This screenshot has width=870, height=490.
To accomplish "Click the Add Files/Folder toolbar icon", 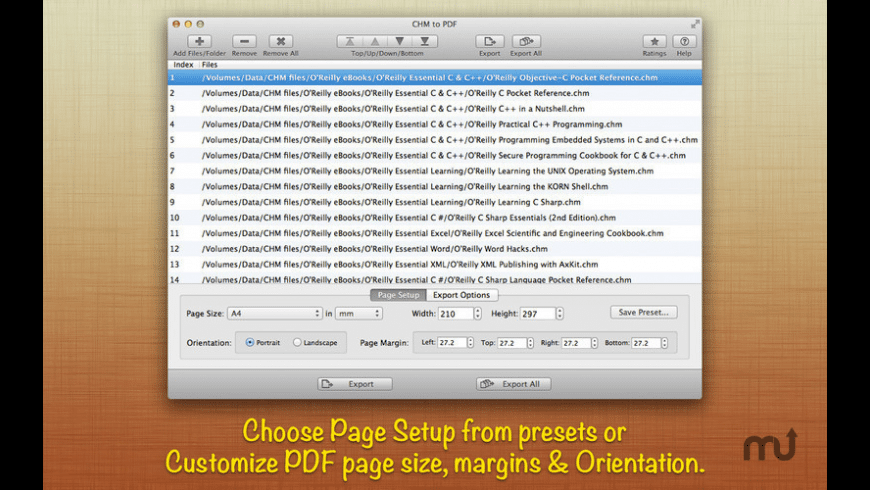I will tap(199, 42).
